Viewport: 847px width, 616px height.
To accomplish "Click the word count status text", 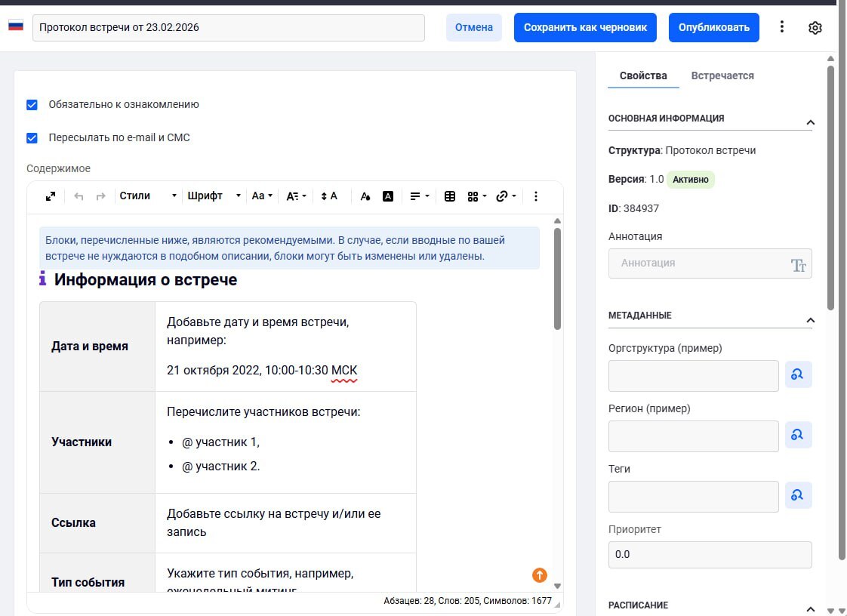I will [x=467, y=601].
